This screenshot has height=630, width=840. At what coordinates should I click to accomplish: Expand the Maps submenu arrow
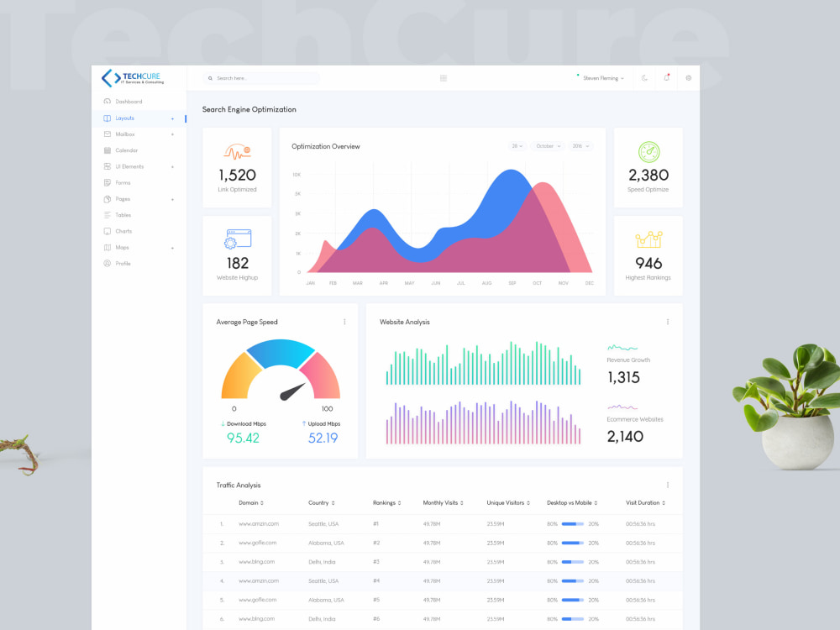click(x=172, y=248)
